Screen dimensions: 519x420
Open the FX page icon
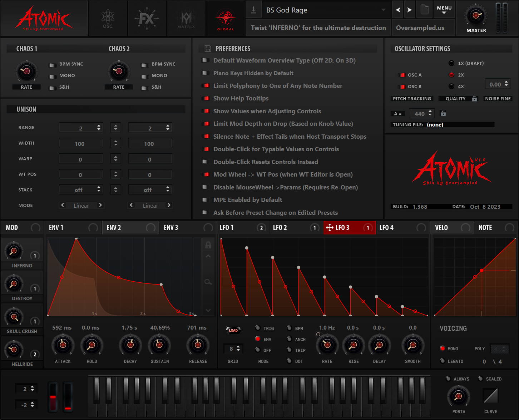[147, 19]
